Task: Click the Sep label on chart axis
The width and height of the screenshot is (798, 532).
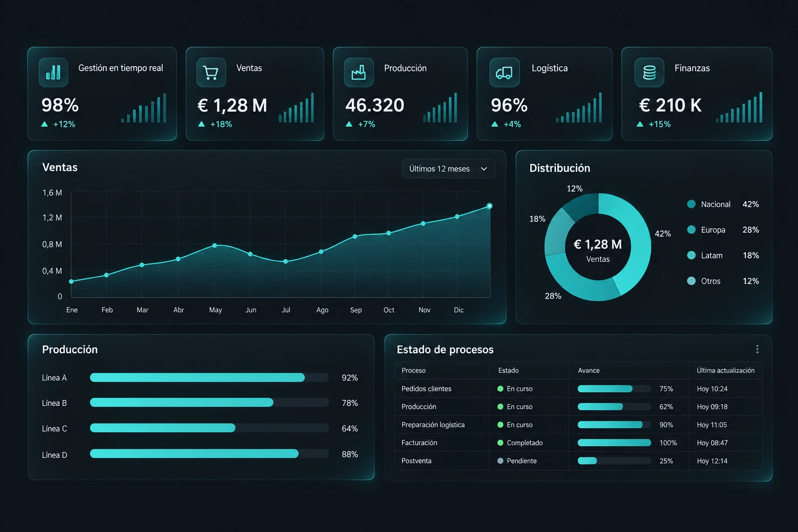Action: point(356,310)
